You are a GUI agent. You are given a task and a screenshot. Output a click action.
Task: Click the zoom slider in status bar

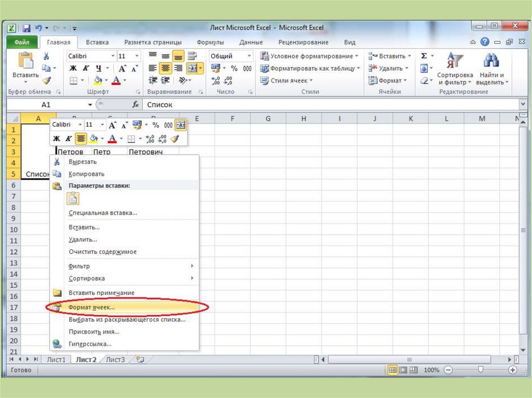click(481, 370)
